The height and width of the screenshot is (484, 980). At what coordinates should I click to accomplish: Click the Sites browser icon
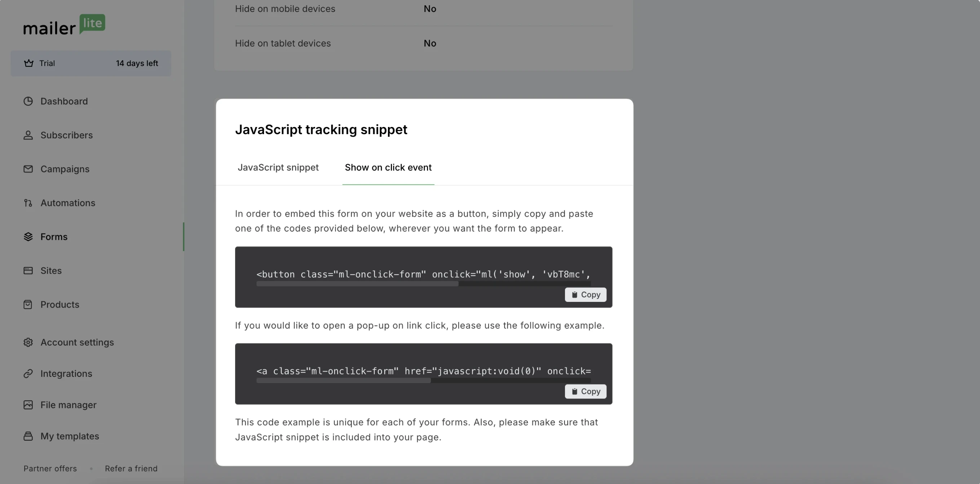pyautogui.click(x=28, y=270)
